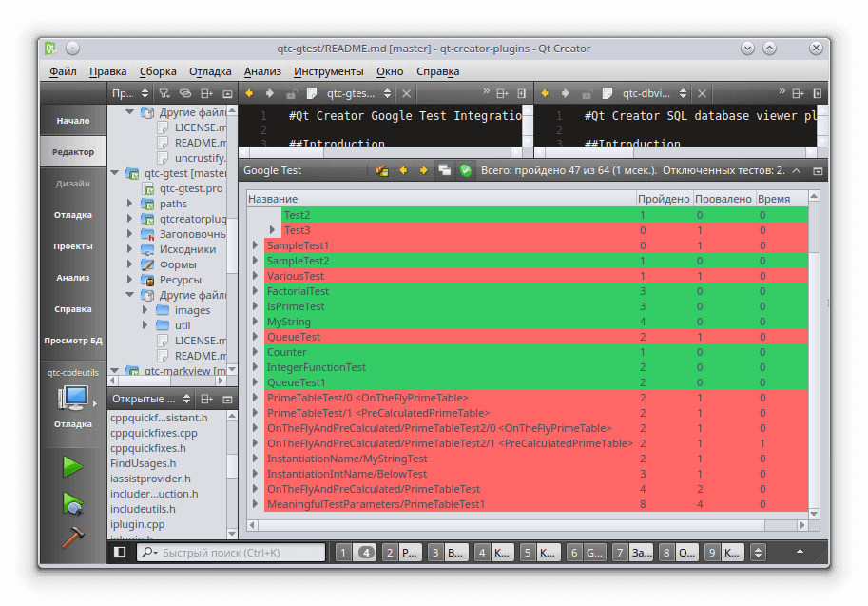This screenshot has width=868, height=606.
Task: Expand the paths folder
Action: pos(129,204)
